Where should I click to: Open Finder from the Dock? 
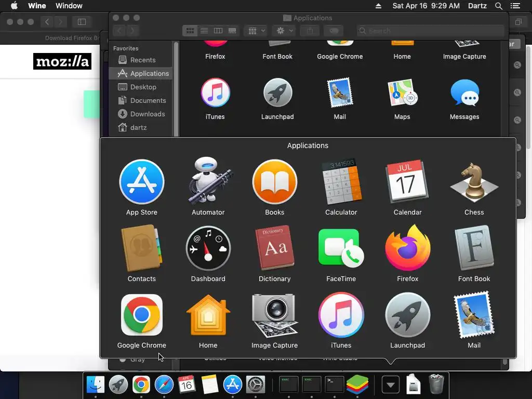tap(96, 384)
